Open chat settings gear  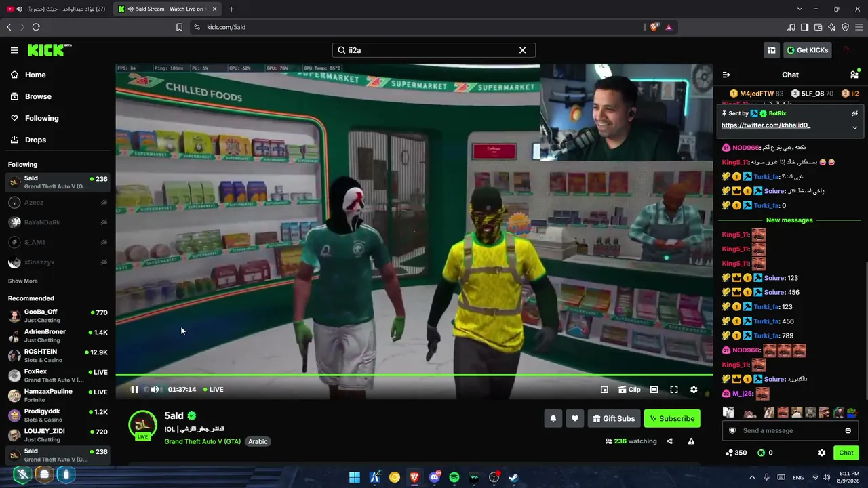(821, 453)
